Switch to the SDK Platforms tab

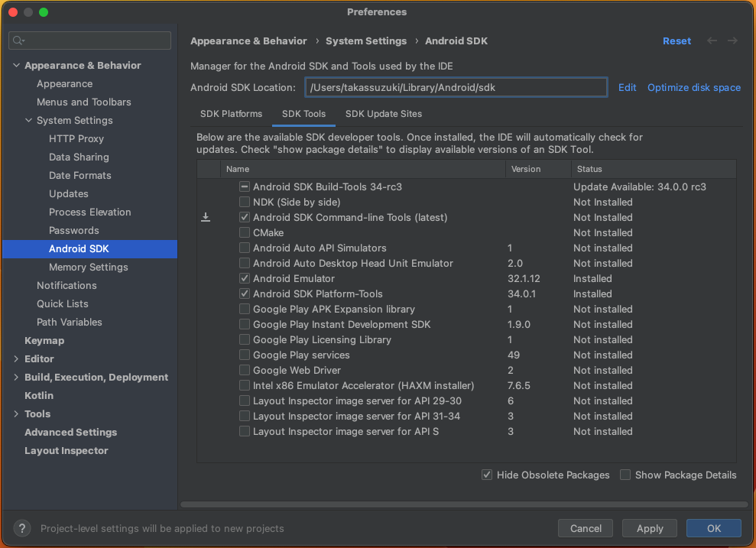pyautogui.click(x=231, y=114)
